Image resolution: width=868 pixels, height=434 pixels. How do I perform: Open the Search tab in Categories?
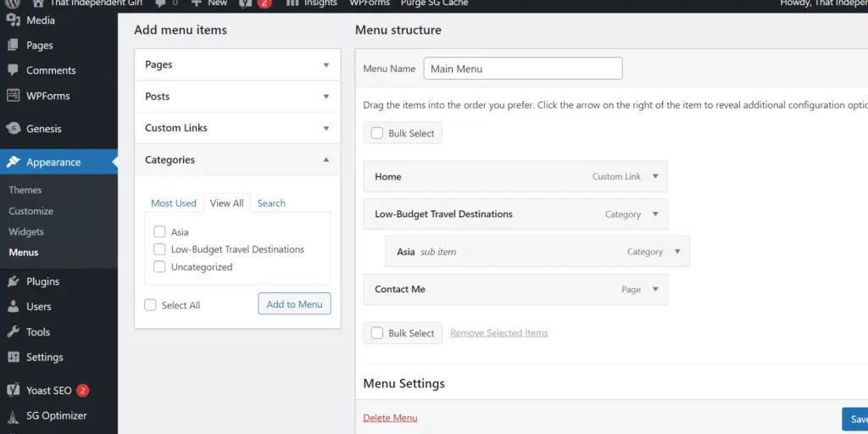click(271, 203)
